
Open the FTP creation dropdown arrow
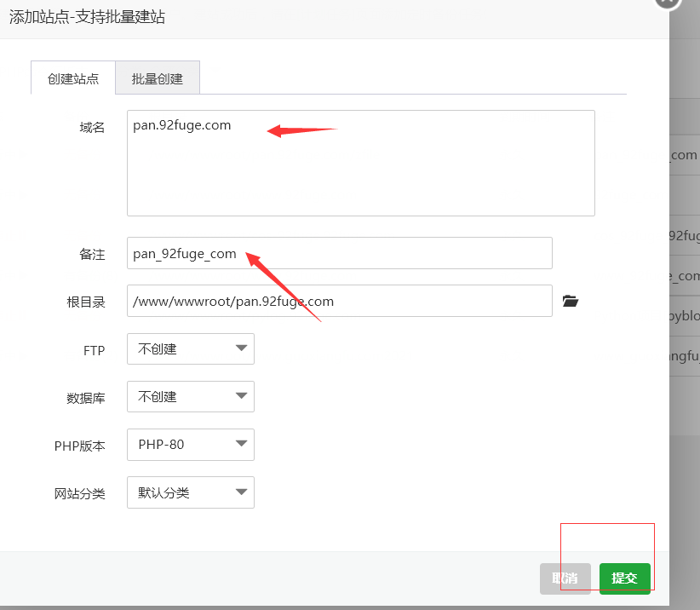[241, 348]
